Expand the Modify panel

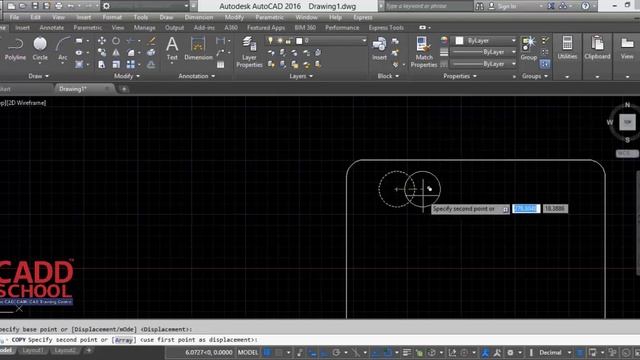[127, 76]
